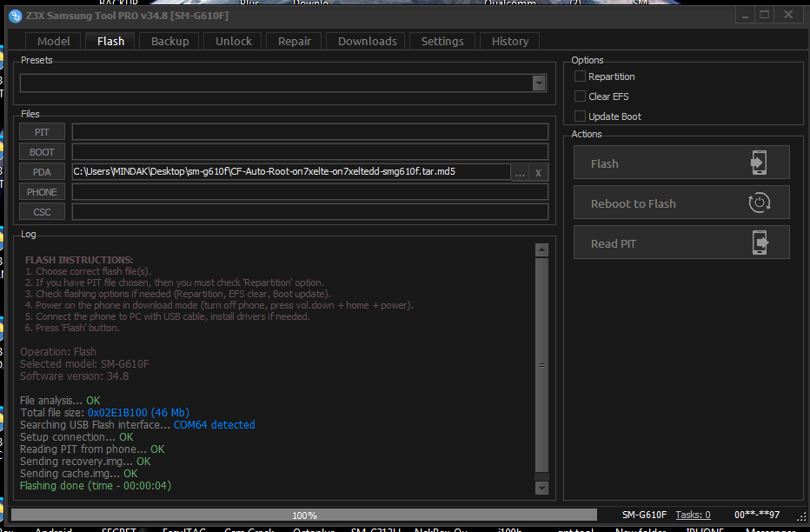
Task: Click 'Flashing done (time - 00:00:04)' log line
Action: tap(96, 486)
